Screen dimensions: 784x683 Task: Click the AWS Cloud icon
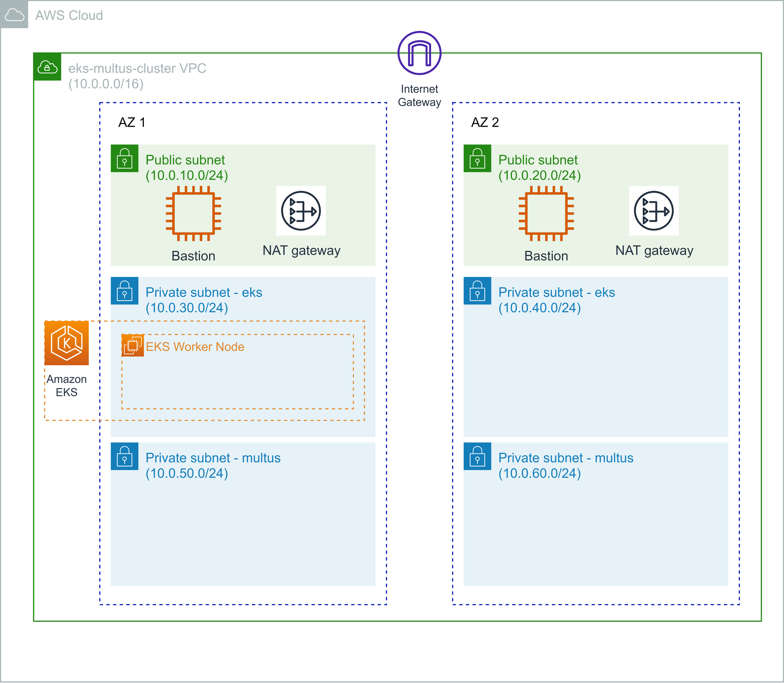pos(14,15)
